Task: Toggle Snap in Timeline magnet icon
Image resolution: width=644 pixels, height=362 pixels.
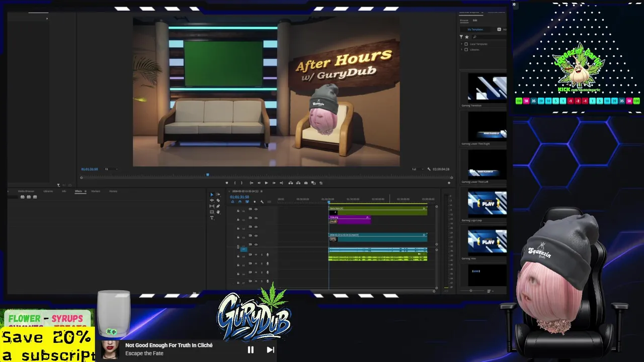Action: coord(239,202)
